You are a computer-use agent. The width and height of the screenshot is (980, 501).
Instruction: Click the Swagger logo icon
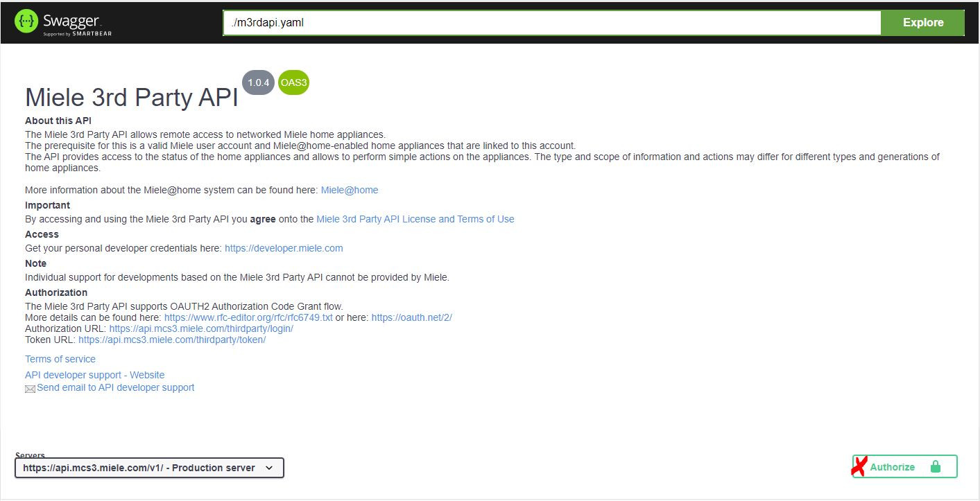26,22
